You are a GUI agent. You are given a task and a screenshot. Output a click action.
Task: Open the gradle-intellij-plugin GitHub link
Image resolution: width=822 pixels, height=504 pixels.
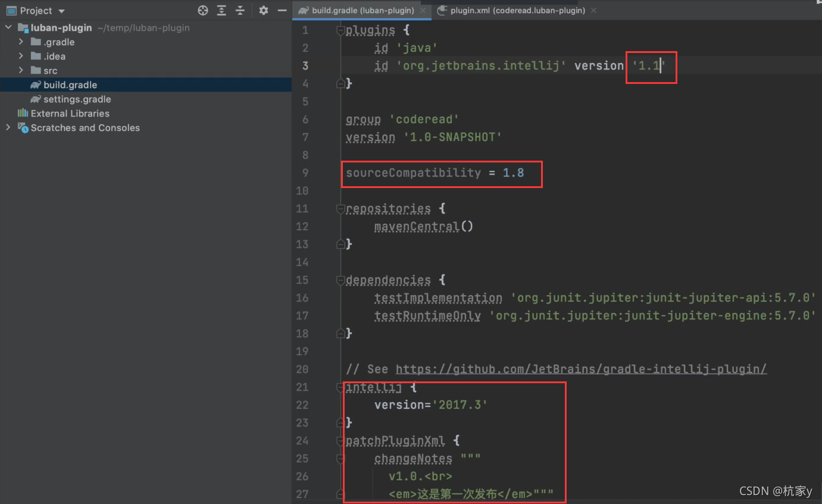coord(581,369)
